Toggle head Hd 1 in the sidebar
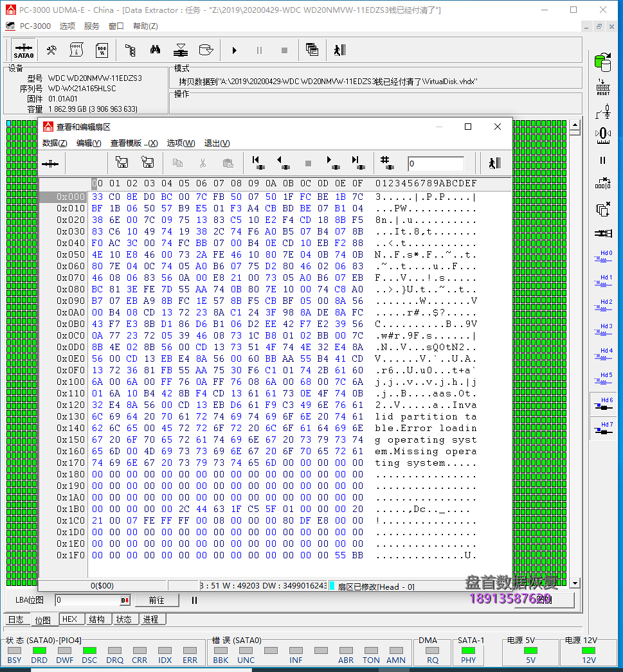The image size is (623, 672). (x=603, y=281)
